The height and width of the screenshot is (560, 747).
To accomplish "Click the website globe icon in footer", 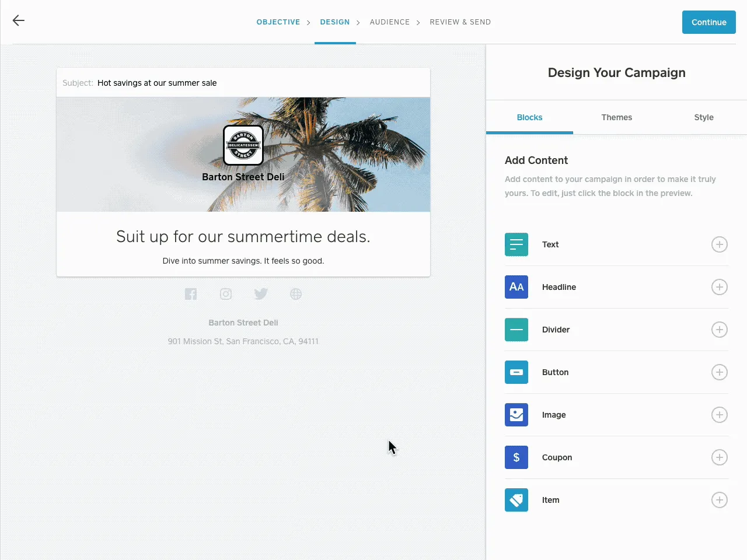I will coord(296,294).
